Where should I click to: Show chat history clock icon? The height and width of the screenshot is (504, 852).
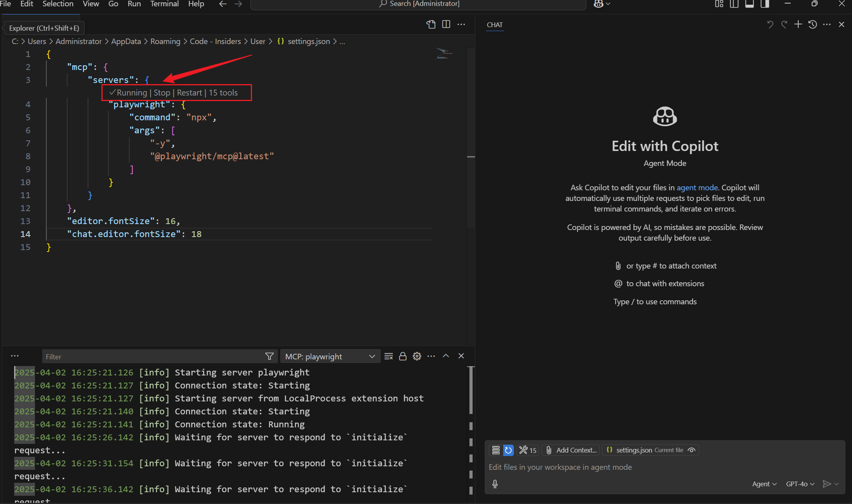813,24
